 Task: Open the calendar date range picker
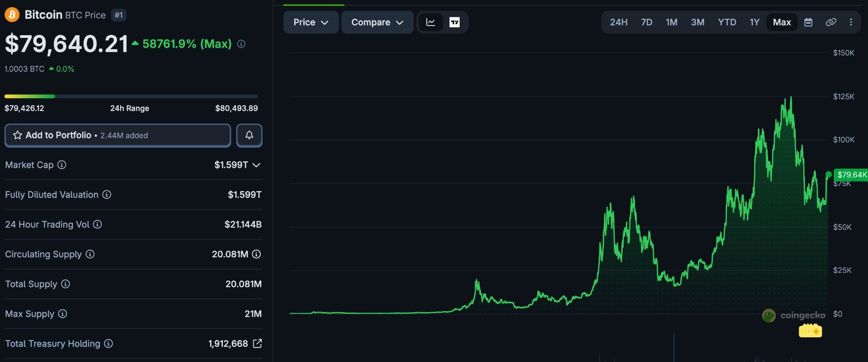[808, 22]
